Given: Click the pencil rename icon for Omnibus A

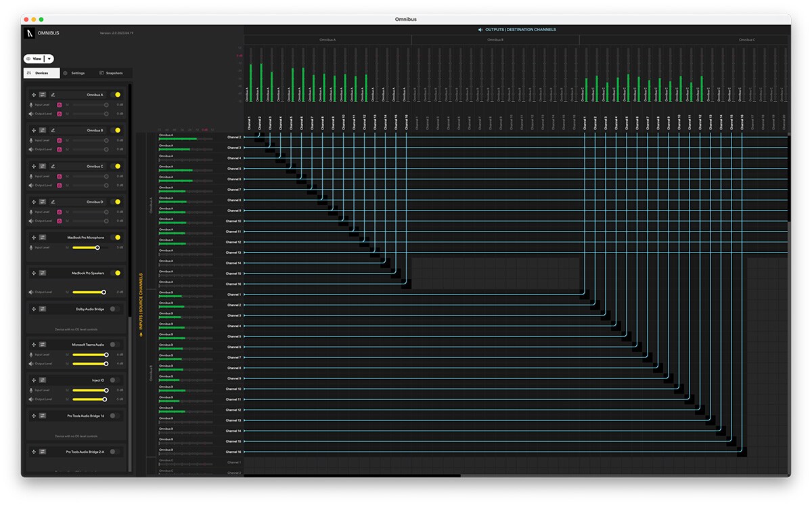Looking at the screenshot, I should coord(53,95).
